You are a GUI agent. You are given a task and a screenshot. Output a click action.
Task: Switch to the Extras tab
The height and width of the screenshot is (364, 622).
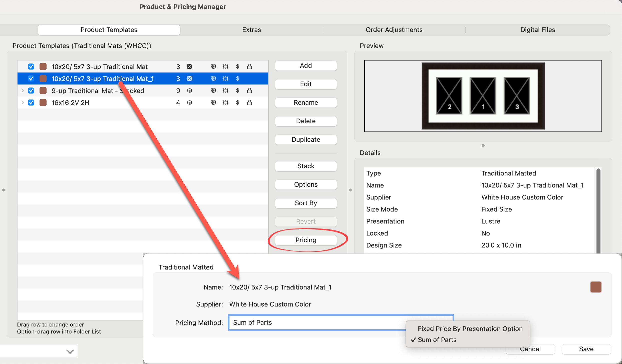click(x=251, y=30)
